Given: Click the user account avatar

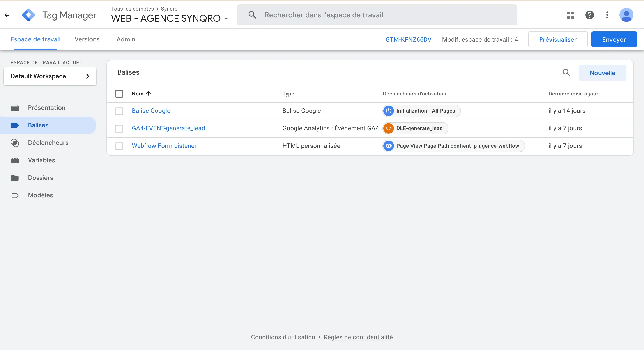Looking at the screenshot, I should [626, 15].
